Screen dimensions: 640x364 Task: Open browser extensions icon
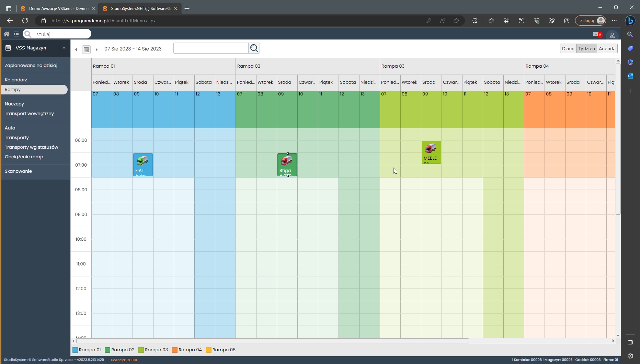[x=475, y=21]
